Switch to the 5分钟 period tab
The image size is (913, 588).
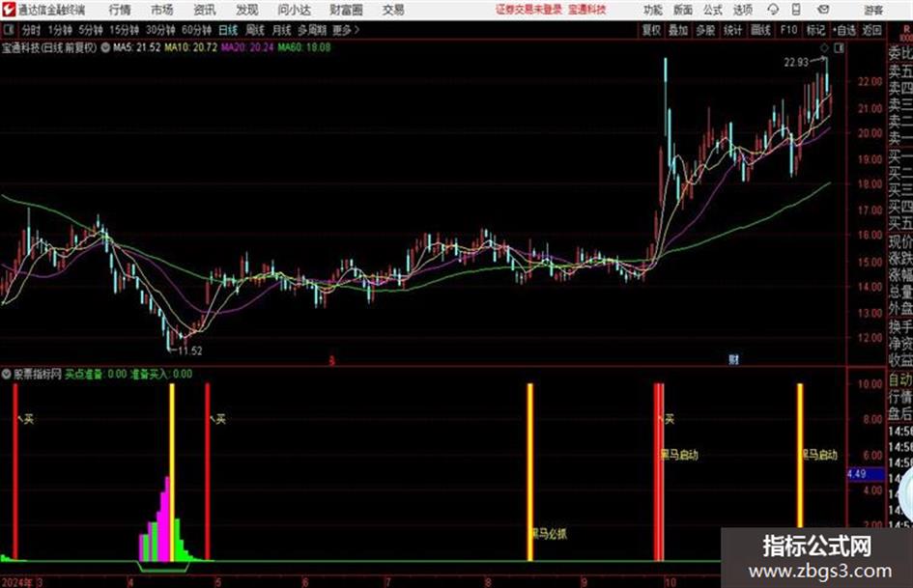point(91,30)
